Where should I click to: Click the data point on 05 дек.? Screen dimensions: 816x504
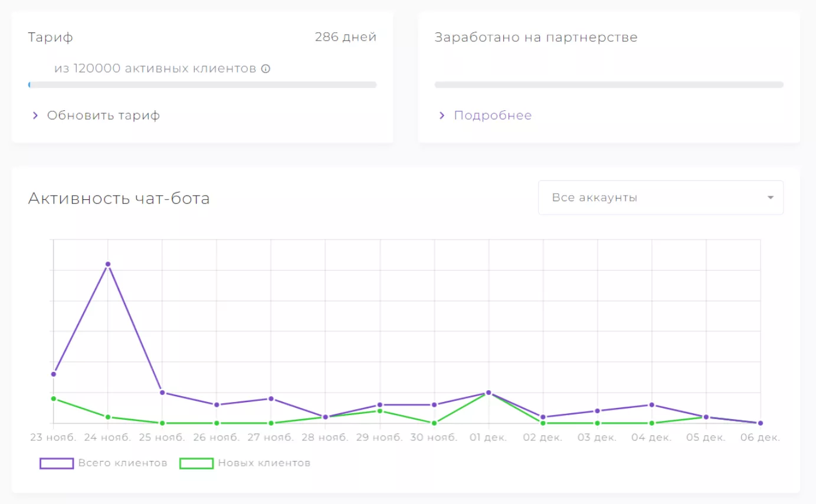click(x=706, y=417)
